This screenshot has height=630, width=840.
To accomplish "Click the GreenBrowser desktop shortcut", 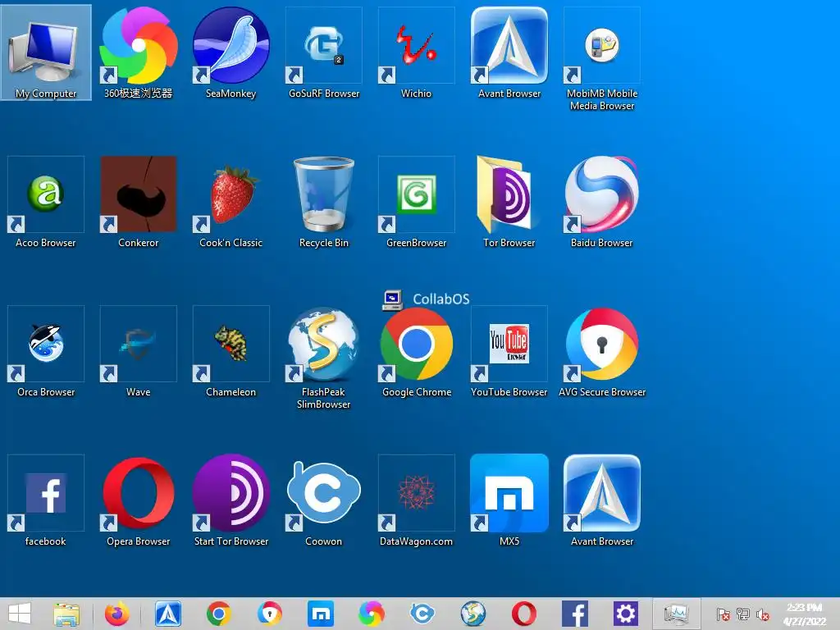I will (416, 202).
